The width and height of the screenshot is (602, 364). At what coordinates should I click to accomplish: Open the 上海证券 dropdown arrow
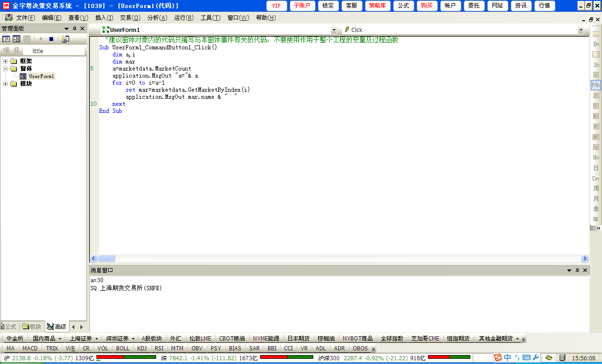[96, 339]
